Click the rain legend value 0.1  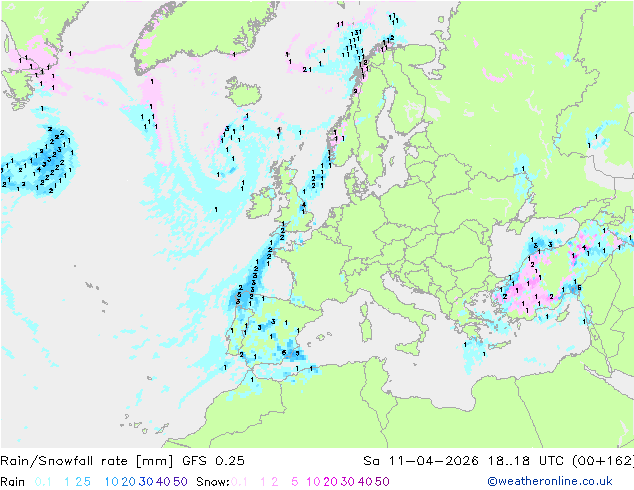[43, 482]
